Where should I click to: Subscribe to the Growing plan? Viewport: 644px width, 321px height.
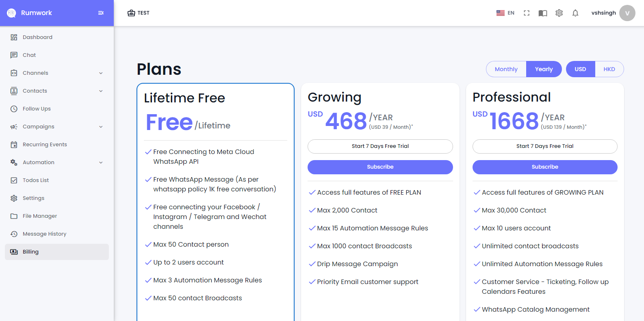click(380, 167)
